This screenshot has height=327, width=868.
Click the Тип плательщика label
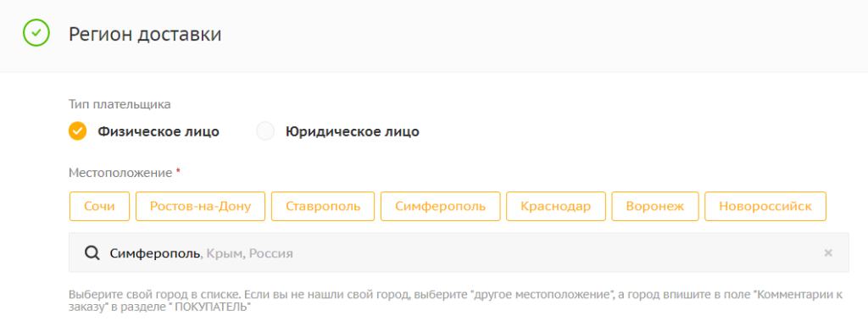(120, 104)
